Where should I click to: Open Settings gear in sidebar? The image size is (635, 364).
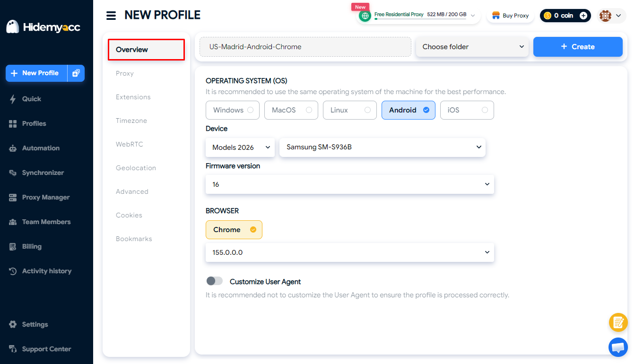(x=13, y=324)
